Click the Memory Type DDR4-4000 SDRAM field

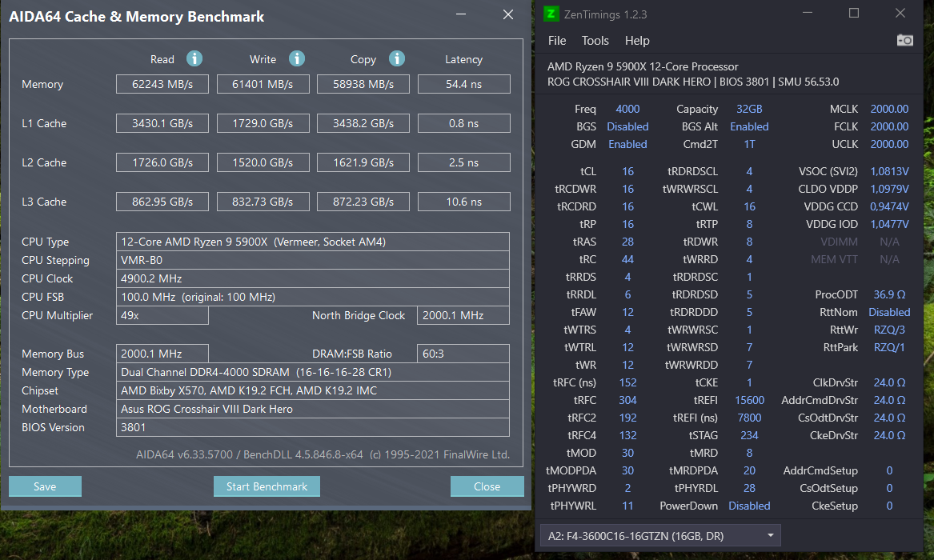coord(313,372)
